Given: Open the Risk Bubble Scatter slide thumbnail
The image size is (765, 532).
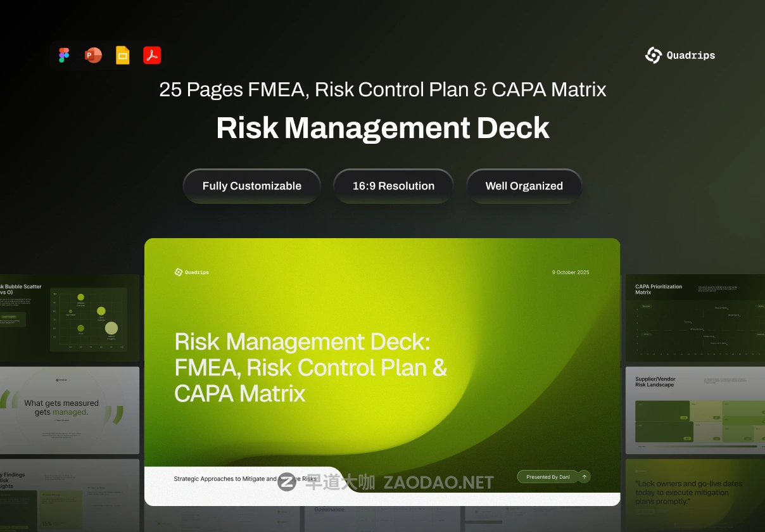Looking at the screenshot, I should point(70,318).
